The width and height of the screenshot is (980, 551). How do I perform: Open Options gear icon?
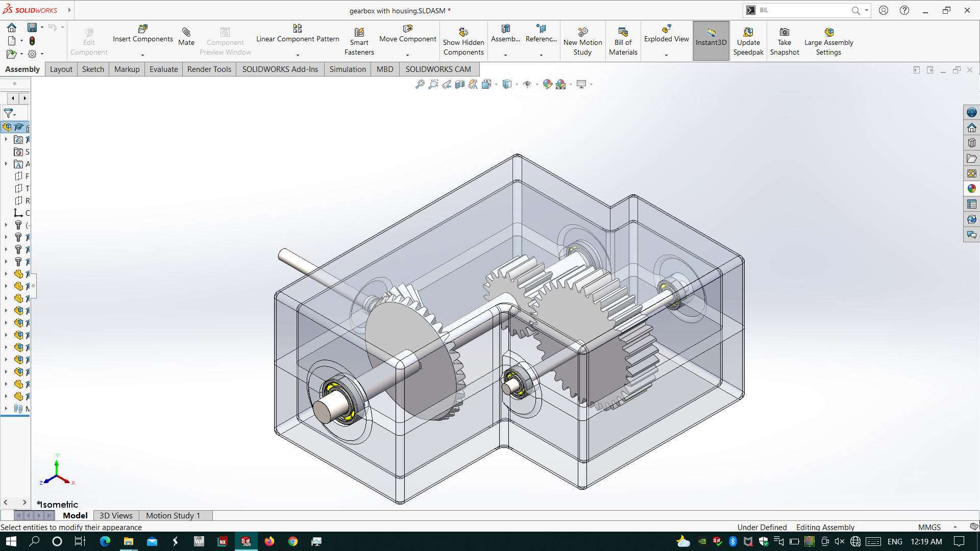(x=32, y=54)
